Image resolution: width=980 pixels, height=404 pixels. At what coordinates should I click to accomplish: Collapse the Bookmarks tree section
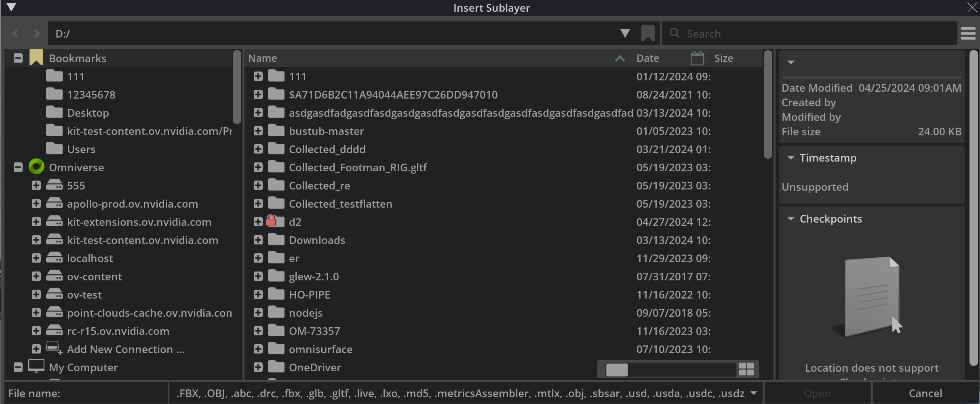click(18, 58)
